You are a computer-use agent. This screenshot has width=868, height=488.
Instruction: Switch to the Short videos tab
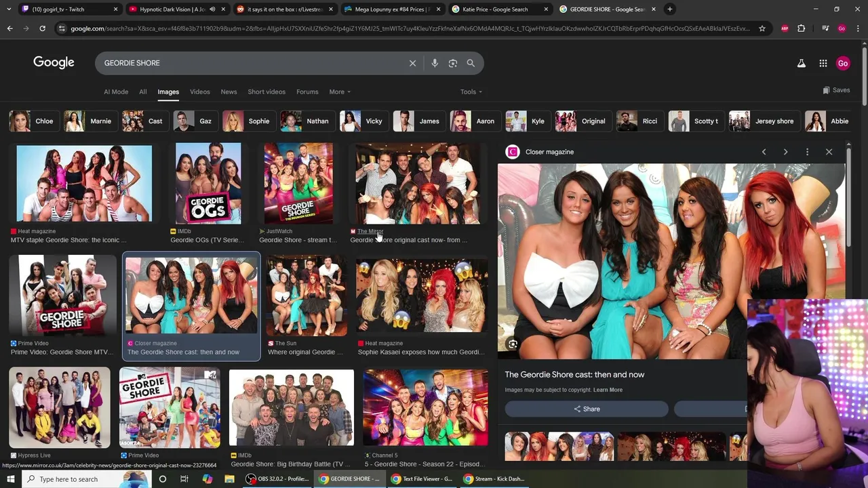tap(267, 91)
